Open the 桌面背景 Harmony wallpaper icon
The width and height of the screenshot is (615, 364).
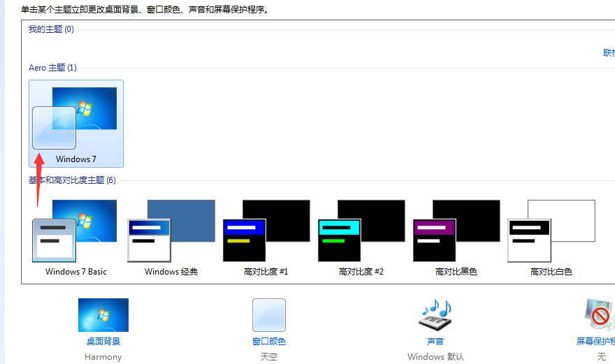click(x=103, y=315)
